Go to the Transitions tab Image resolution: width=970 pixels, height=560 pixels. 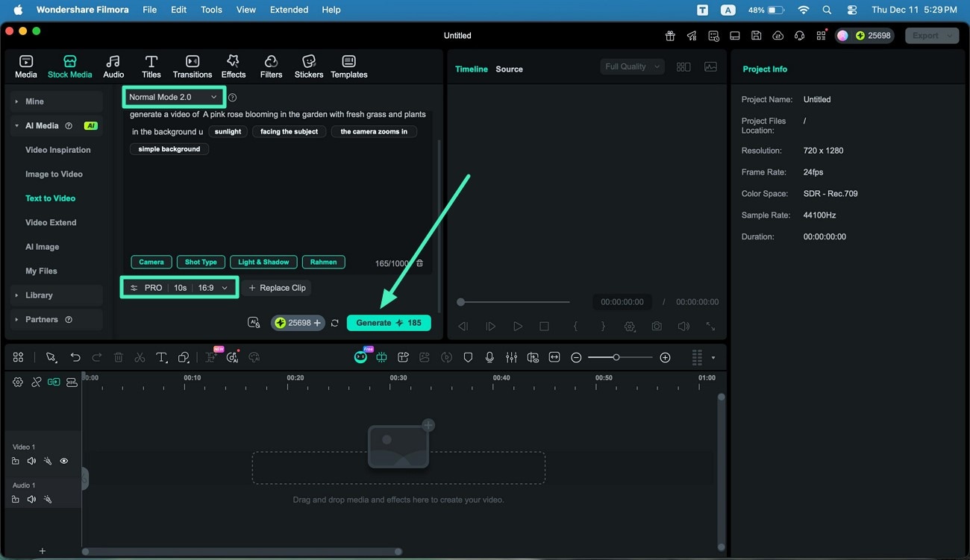click(x=193, y=66)
